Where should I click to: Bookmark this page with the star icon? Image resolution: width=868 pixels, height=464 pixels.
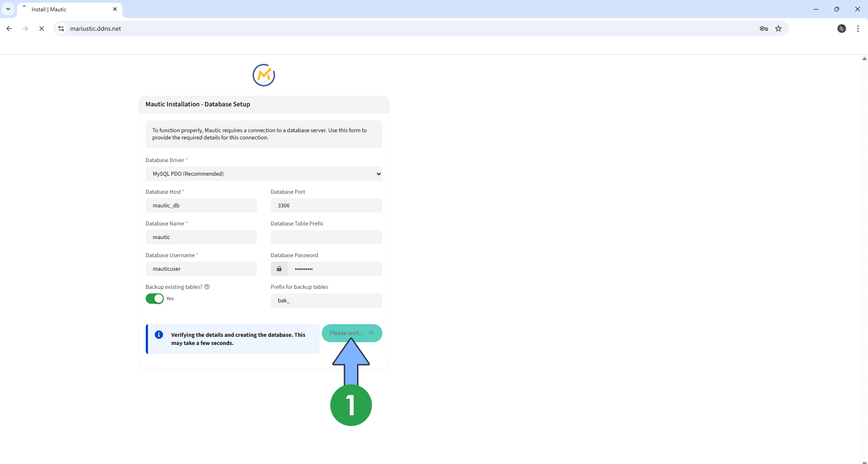tap(778, 29)
